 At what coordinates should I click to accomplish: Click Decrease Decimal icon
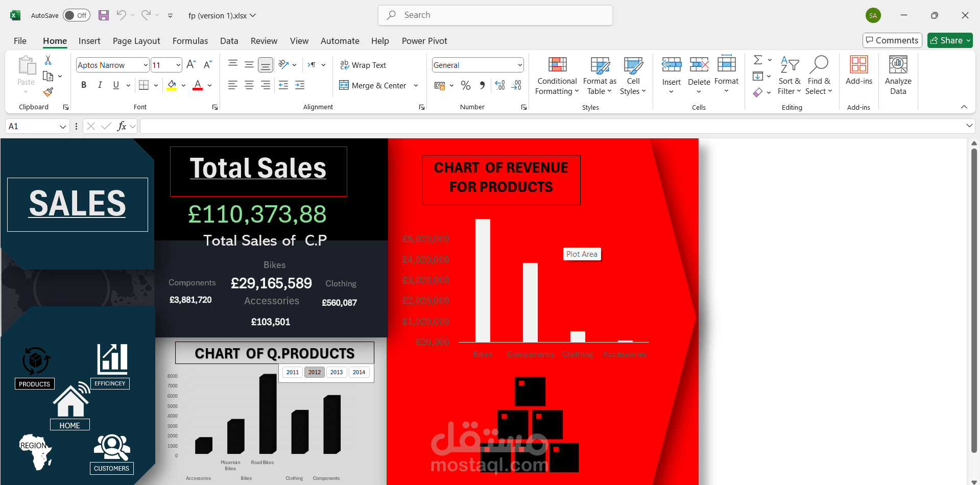pyautogui.click(x=517, y=85)
